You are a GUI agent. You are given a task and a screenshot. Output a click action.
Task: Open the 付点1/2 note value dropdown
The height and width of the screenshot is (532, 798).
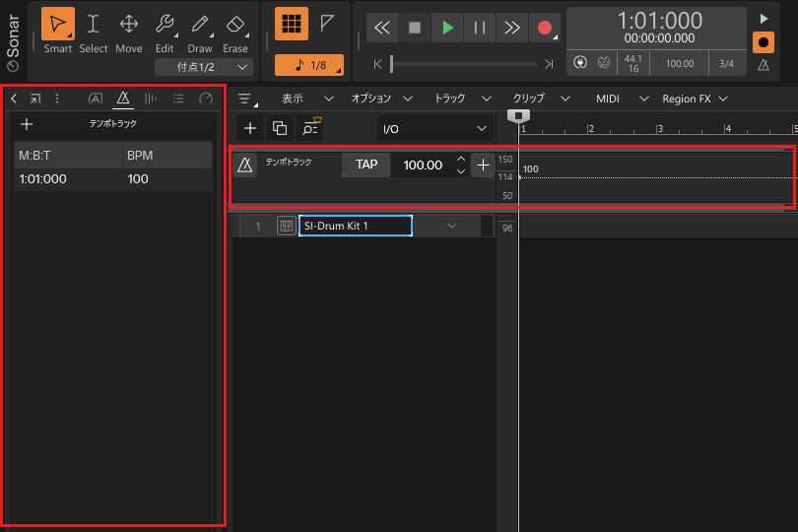[x=203, y=67]
